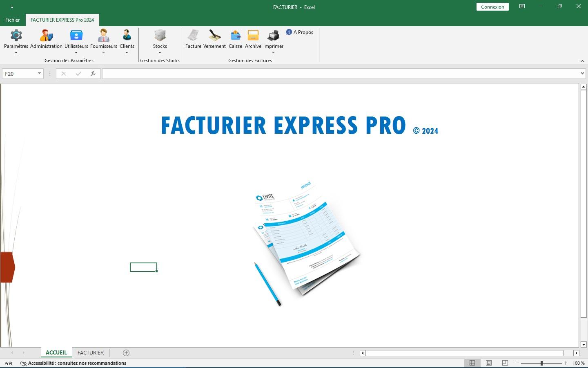Click the red hexagon shape on left
The image size is (588, 368).
coord(8,267)
